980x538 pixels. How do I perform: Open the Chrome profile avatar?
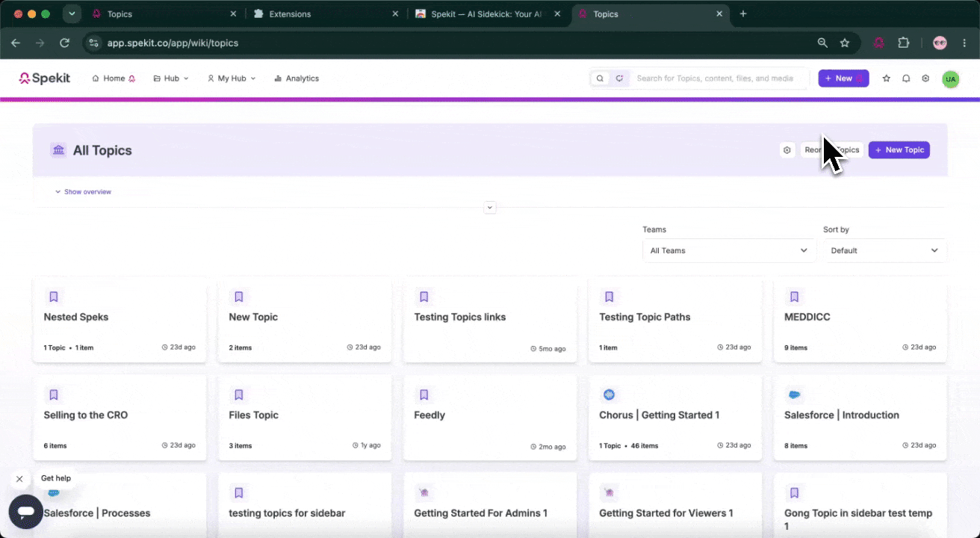[940, 43]
